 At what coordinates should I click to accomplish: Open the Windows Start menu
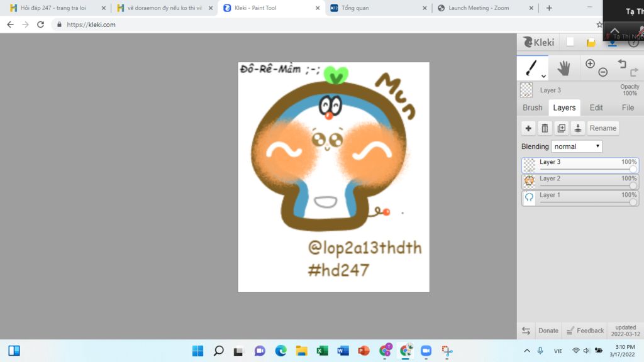coord(197,351)
